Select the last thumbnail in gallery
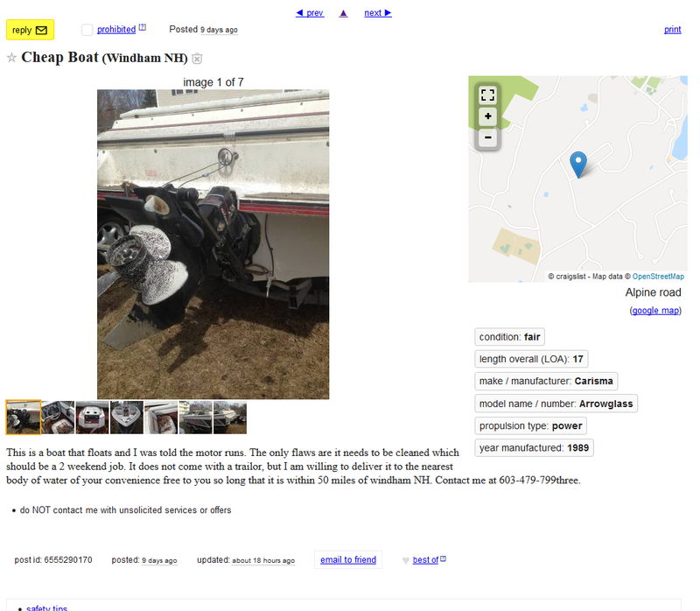 (230, 418)
